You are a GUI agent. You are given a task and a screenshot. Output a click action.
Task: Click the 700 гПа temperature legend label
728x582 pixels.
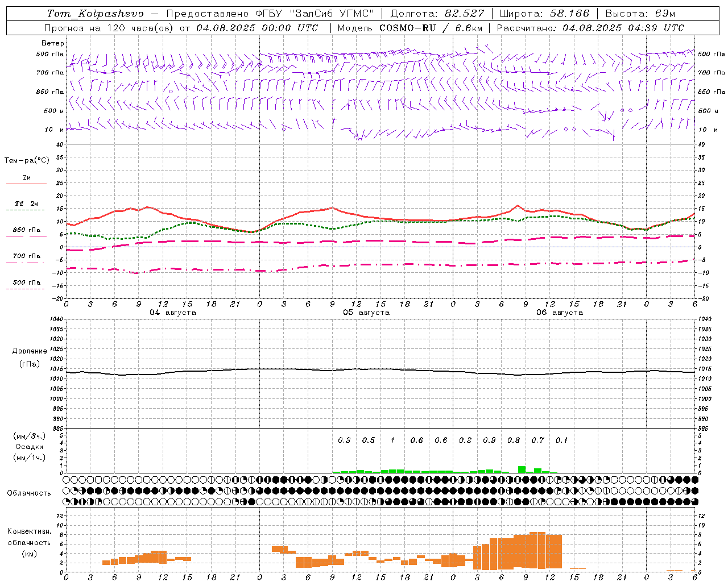pyautogui.click(x=26, y=256)
